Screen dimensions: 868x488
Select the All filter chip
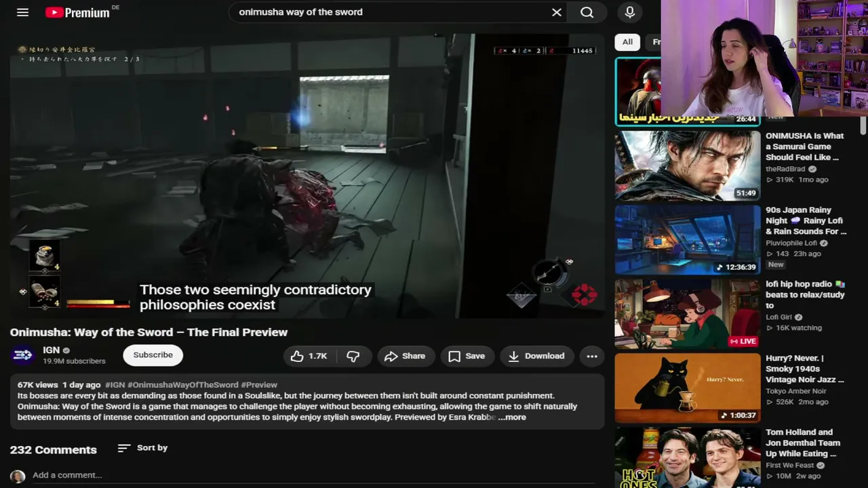point(627,42)
